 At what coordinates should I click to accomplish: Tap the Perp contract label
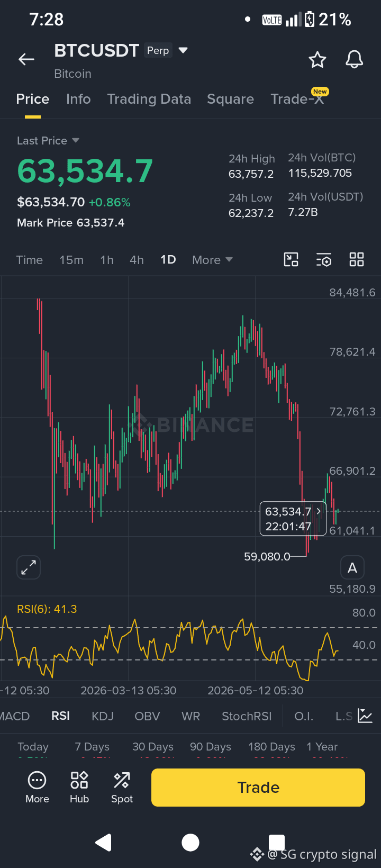pyautogui.click(x=158, y=50)
